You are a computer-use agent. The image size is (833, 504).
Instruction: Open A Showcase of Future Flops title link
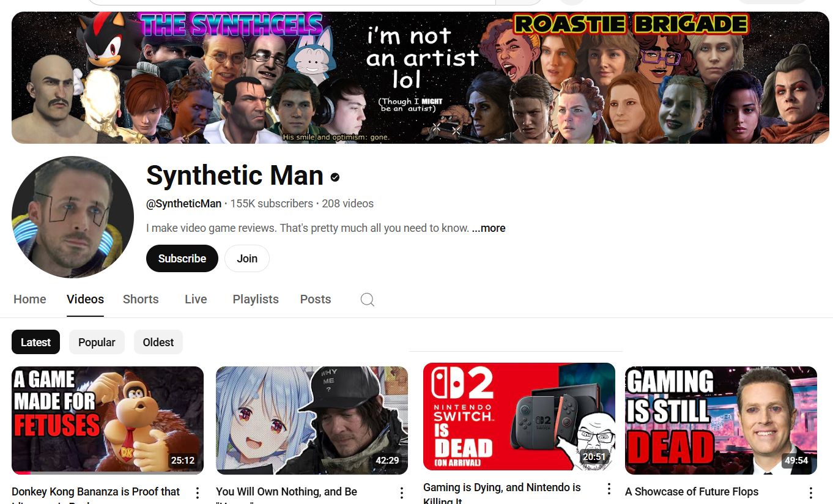pyautogui.click(x=691, y=492)
